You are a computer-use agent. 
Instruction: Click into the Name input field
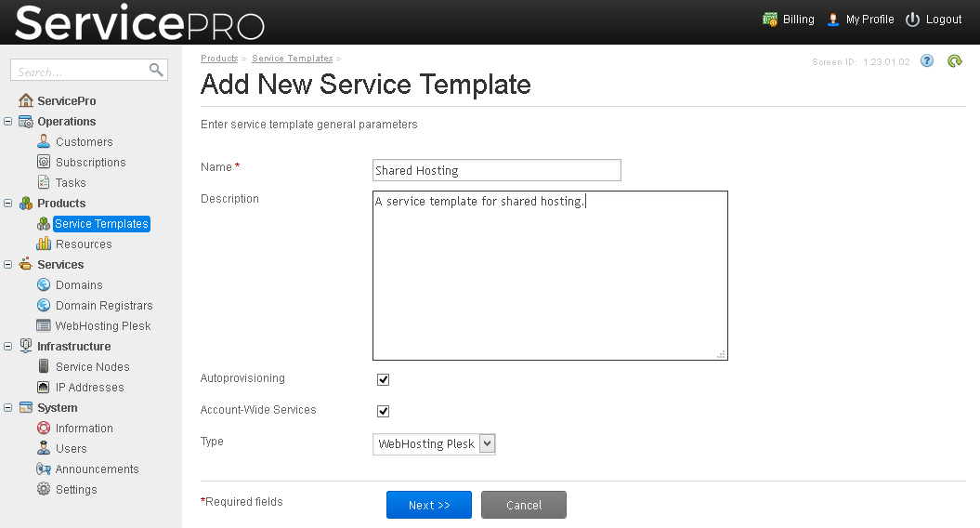pyautogui.click(x=496, y=171)
